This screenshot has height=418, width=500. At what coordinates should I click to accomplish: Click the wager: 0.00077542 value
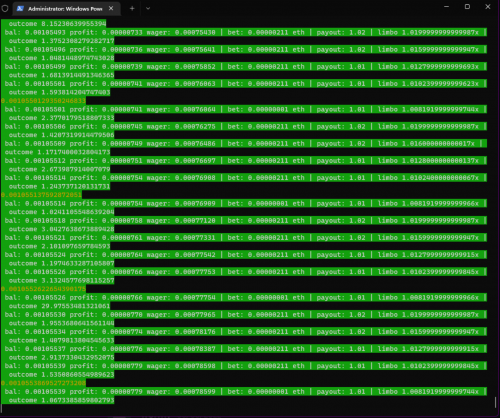pos(181,254)
